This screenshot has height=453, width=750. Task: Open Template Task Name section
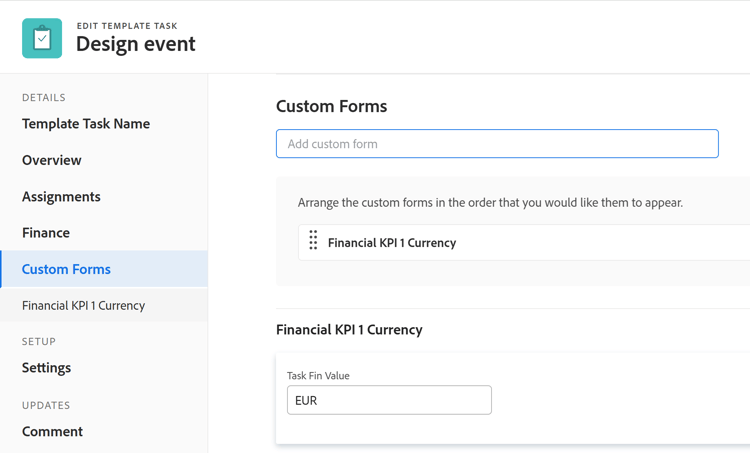point(86,124)
